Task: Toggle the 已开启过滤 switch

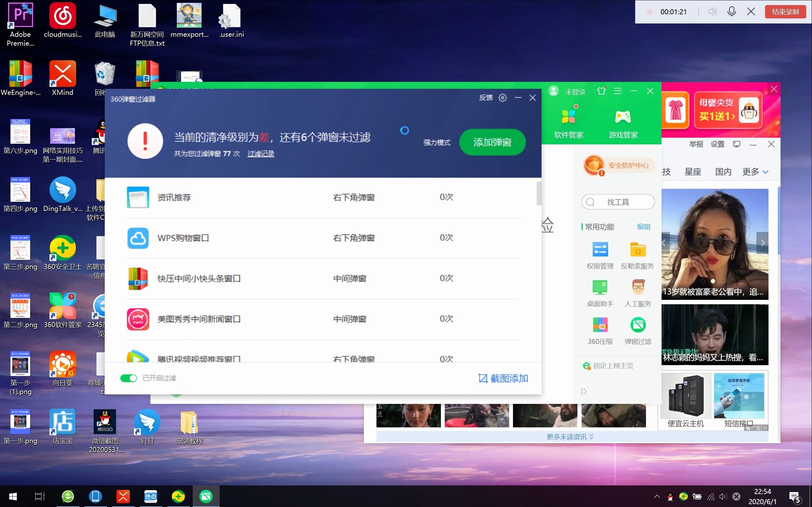Action: pyautogui.click(x=129, y=378)
